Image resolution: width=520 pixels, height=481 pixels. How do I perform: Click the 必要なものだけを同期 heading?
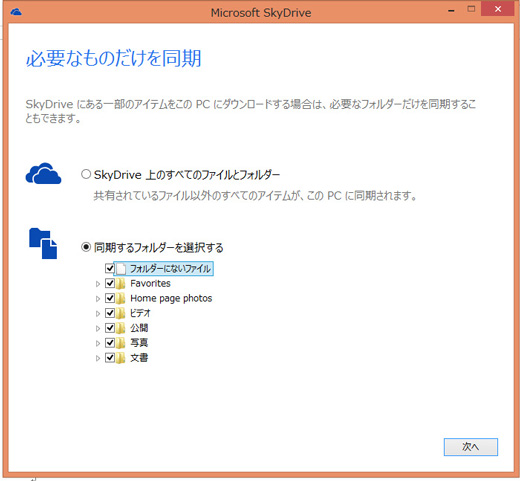pyautogui.click(x=114, y=58)
